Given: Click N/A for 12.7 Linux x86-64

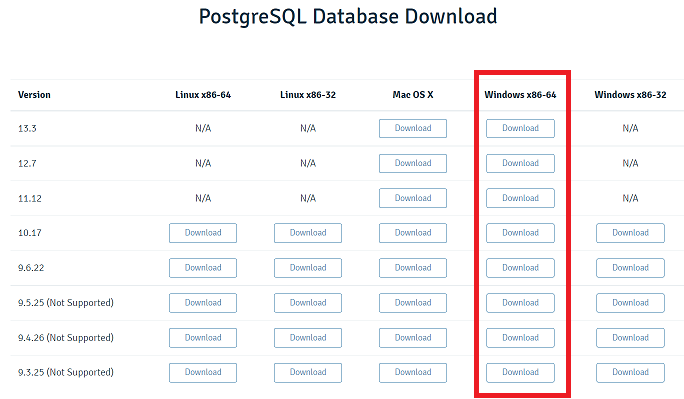Looking at the screenshot, I should 203,163.
